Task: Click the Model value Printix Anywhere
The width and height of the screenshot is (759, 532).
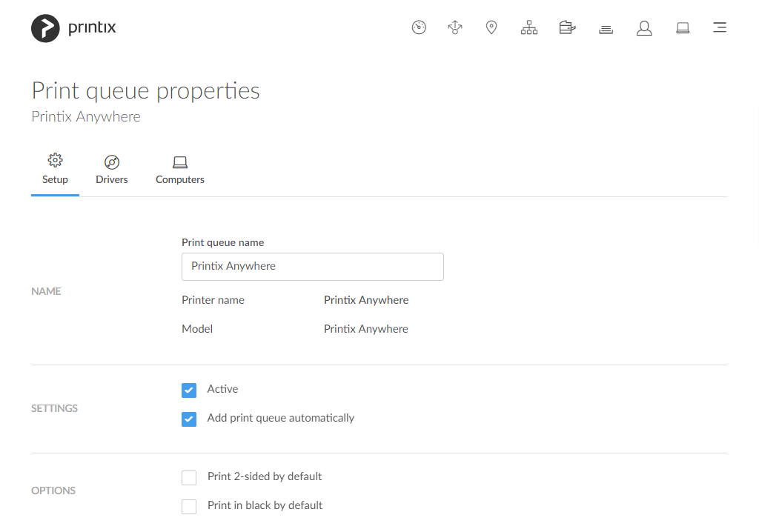Action: tap(366, 329)
